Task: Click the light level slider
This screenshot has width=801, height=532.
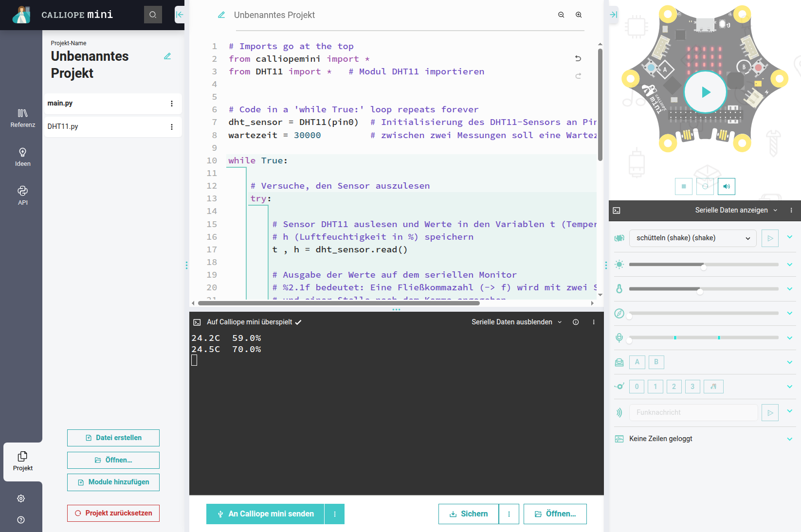Action: pyautogui.click(x=704, y=265)
